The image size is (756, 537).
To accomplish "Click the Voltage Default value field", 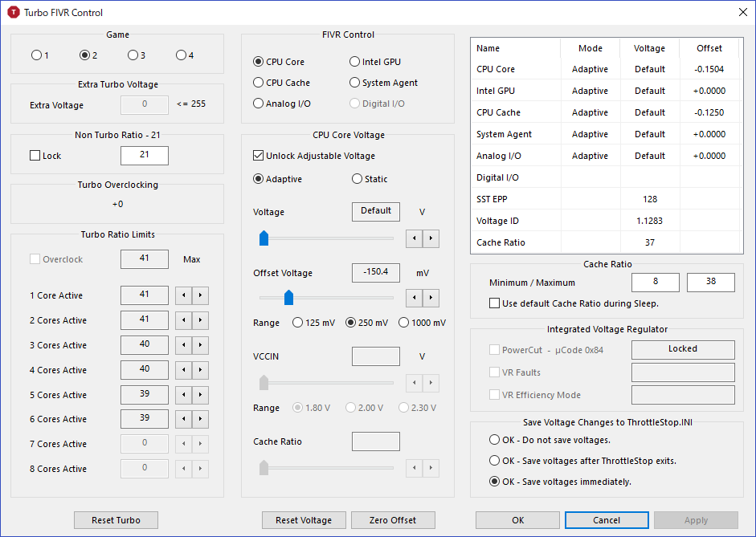I will coord(375,211).
